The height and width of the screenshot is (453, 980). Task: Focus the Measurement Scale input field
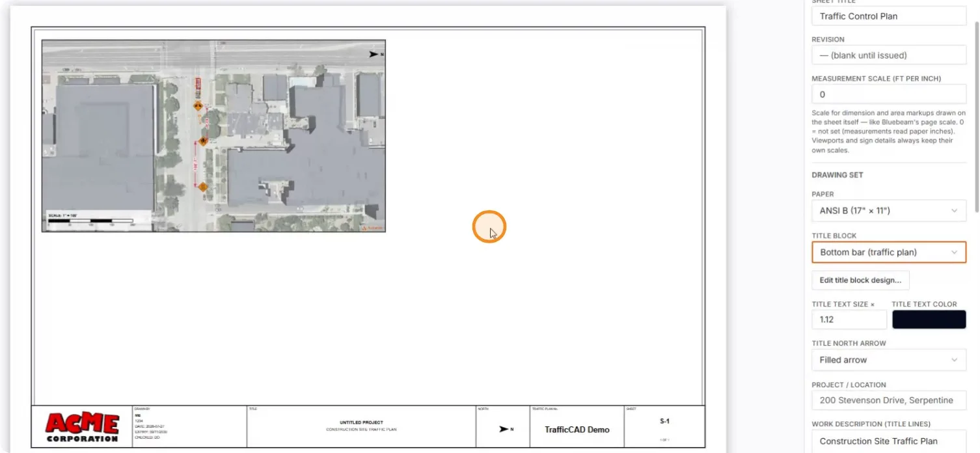[x=889, y=94]
